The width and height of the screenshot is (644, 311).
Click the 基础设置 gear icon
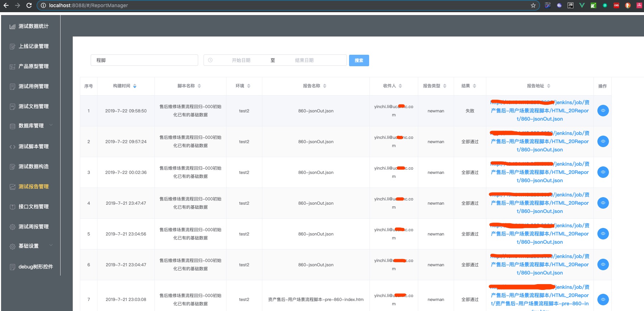coord(13,246)
